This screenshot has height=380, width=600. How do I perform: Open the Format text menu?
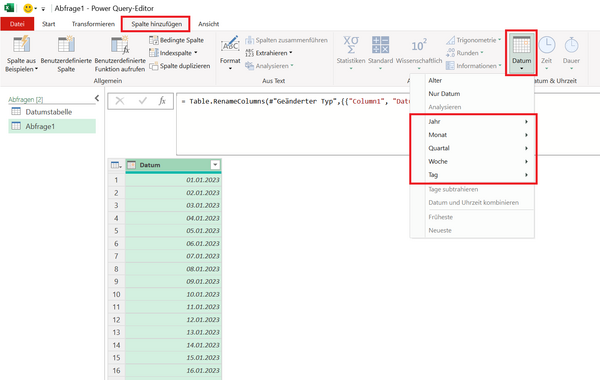coord(230,53)
